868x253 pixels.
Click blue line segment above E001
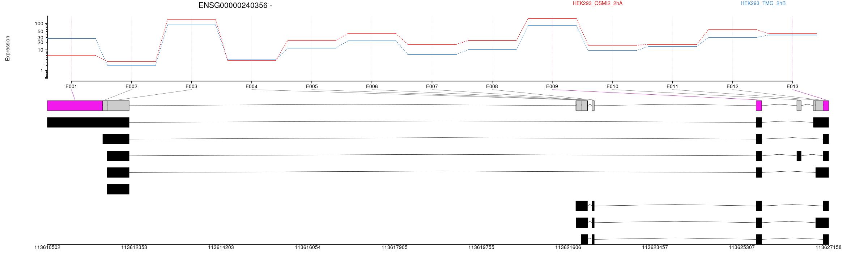(71, 38)
